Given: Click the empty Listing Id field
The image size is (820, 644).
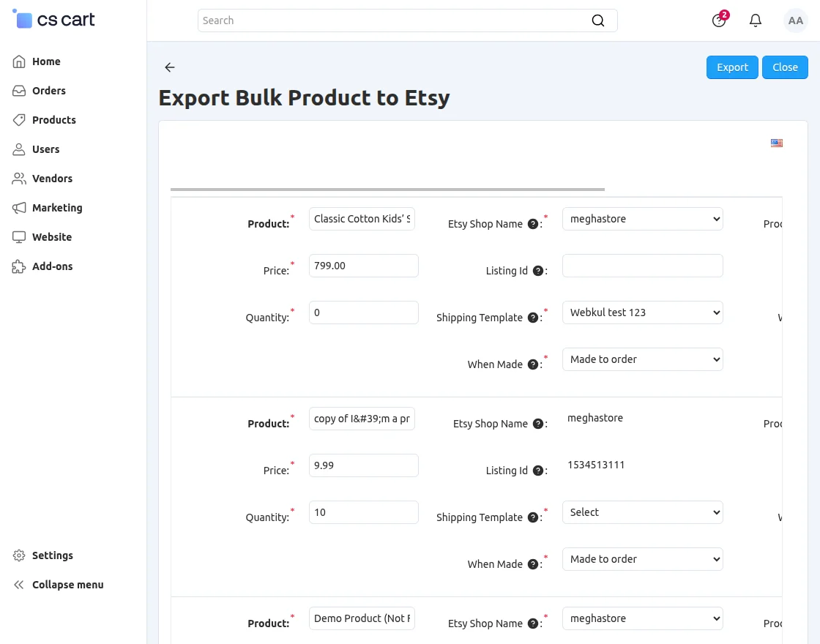Looking at the screenshot, I should [643, 266].
